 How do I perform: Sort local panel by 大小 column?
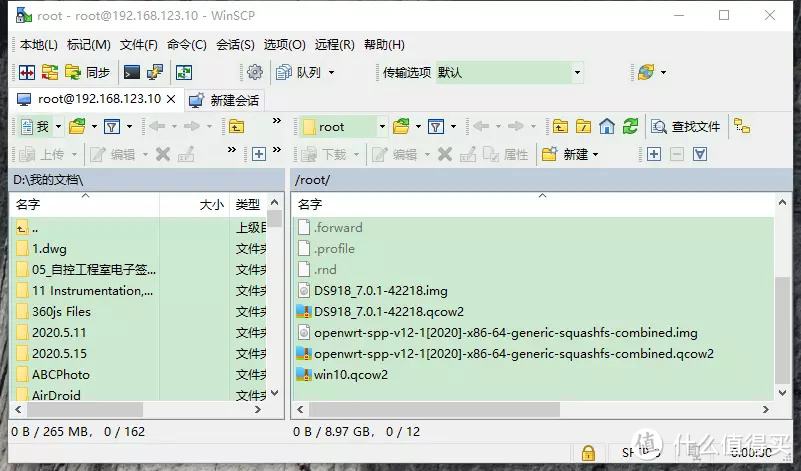click(x=195, y=205)
